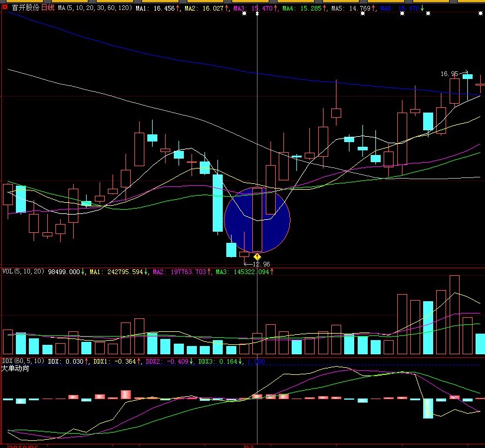Click the DDX2: -0.409 value
This screenshot has height=448, width=485.
[167, 361]
